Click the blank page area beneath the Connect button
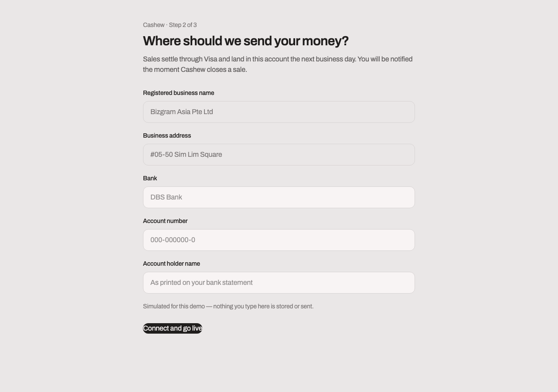This screenshot has width=558, height=392. 279,362
